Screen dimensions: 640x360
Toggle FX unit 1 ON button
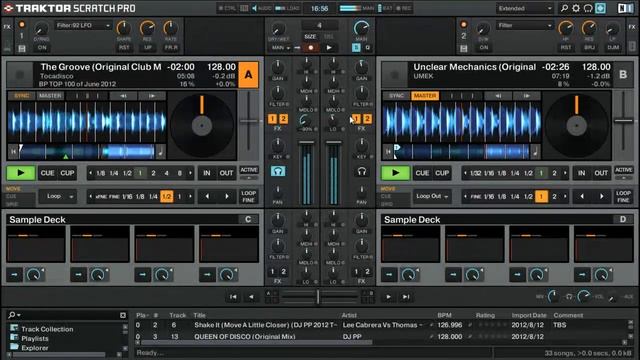pos(42,48)
